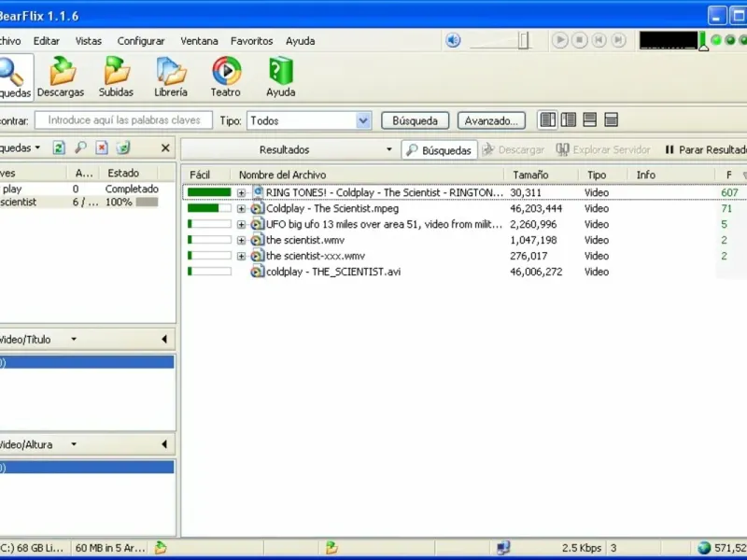The height and width of the screenshot is (560, 747).
Task: Expand the scientist.wmv row
Action: (x=241, y=240)
